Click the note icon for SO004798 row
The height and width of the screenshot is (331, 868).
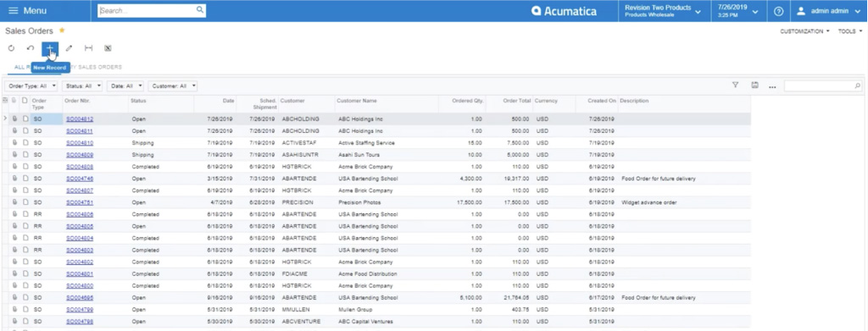point(25,321)
